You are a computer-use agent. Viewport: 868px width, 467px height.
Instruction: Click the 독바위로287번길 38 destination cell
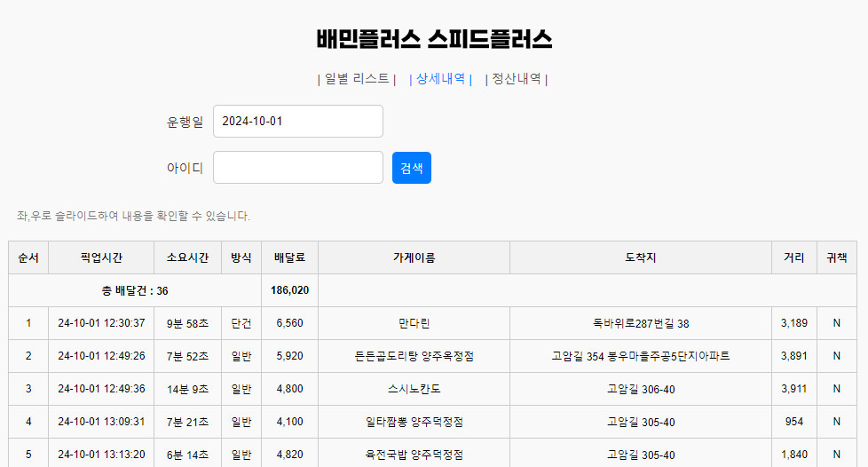[x=641, y=323]
